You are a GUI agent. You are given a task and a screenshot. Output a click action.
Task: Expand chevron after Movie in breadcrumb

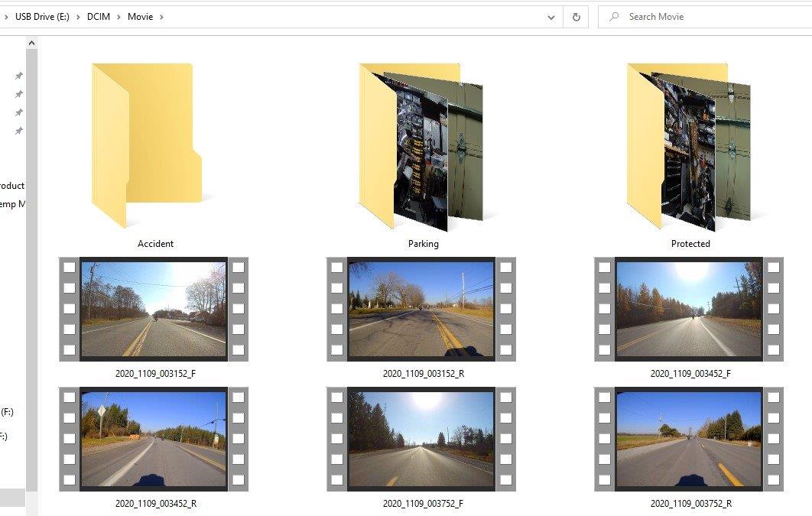(161, 17)
